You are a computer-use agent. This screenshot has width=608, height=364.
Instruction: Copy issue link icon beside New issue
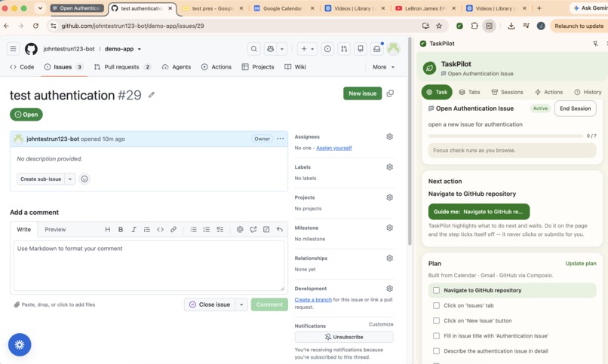coord(390,93)
